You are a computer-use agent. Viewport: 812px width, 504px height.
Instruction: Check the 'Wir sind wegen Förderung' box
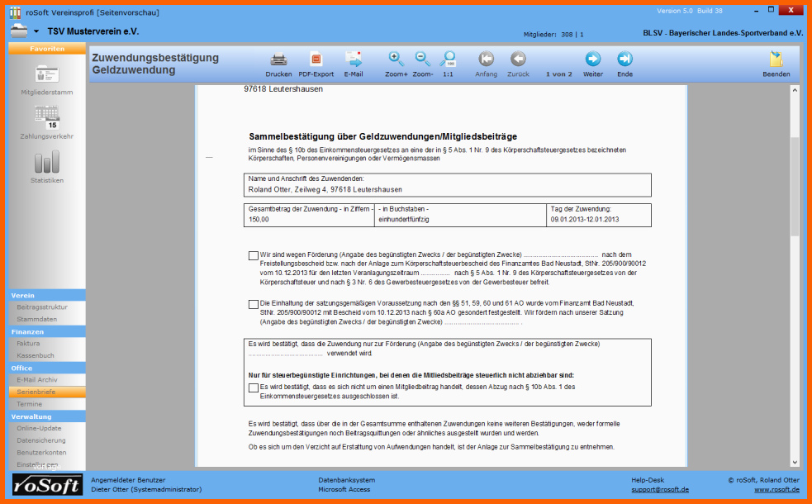point(253,255)
